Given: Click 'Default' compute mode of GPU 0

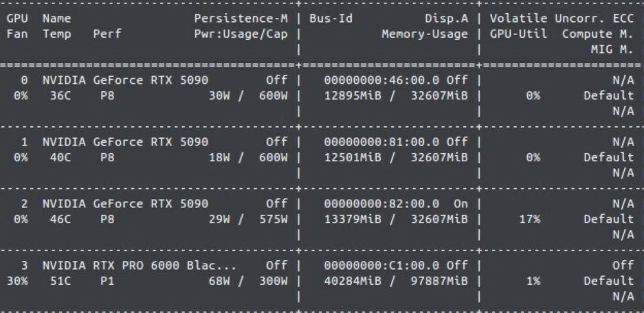Looking at the screenshot, I should (609, 95).
